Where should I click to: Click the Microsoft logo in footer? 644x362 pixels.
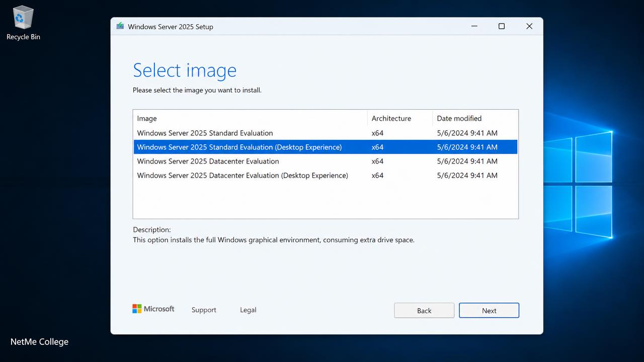(x=153, y=309)
